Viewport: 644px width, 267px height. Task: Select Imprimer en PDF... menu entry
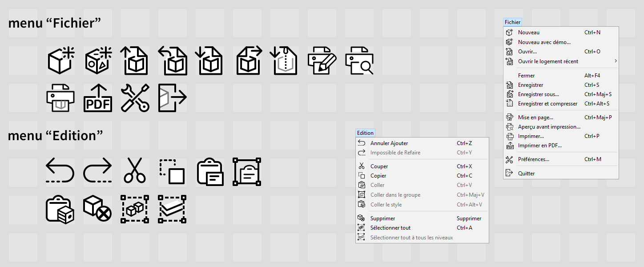click(539, 146)
